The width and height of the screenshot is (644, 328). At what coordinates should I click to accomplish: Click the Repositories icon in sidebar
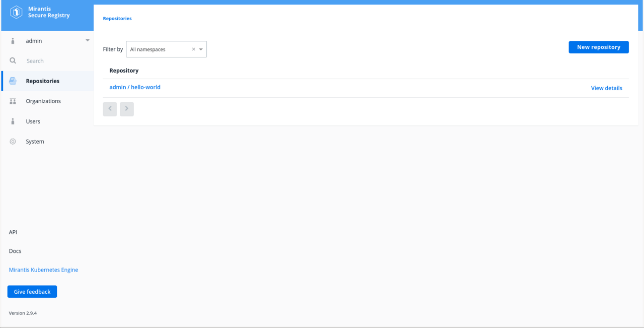(x=13, y=81)
